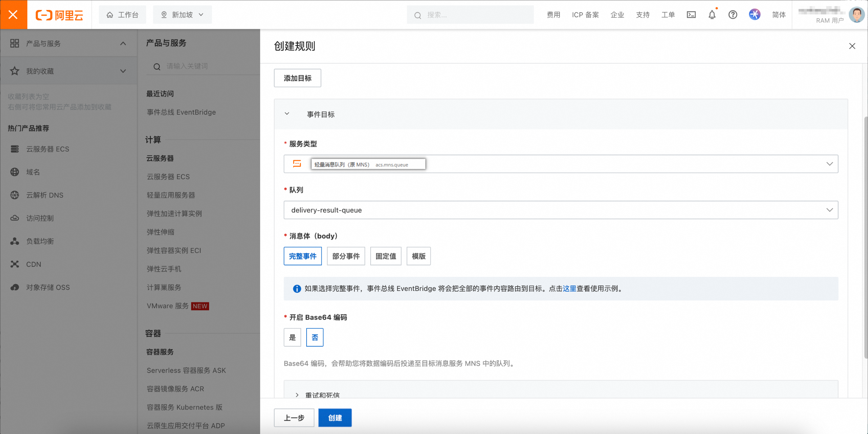Click the 域名 globe icon
Image resolution: width=868 pixels, height=434 pixels.
pyautogui.click(x=14, y=172)
